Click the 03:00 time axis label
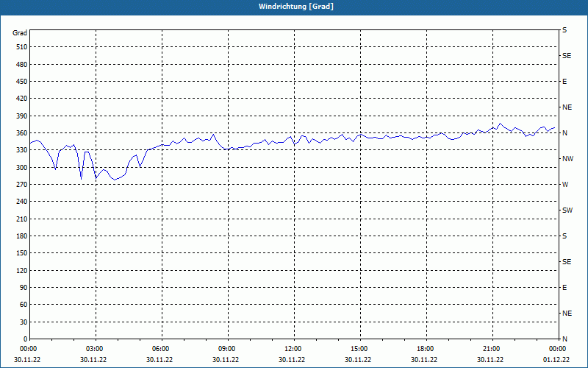 [x=96, y=349]
